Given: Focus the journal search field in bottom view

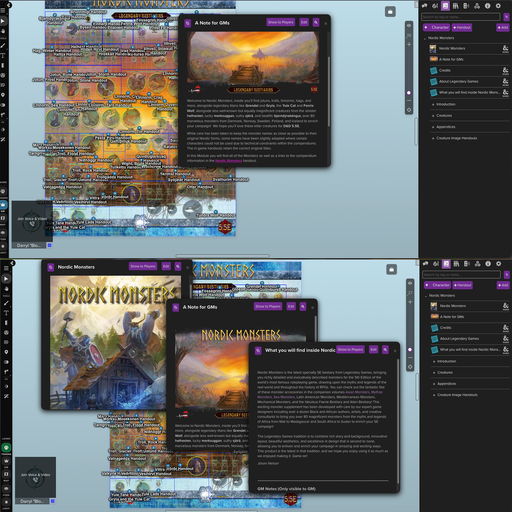Looking at the screenshot, I should point(462,275).
